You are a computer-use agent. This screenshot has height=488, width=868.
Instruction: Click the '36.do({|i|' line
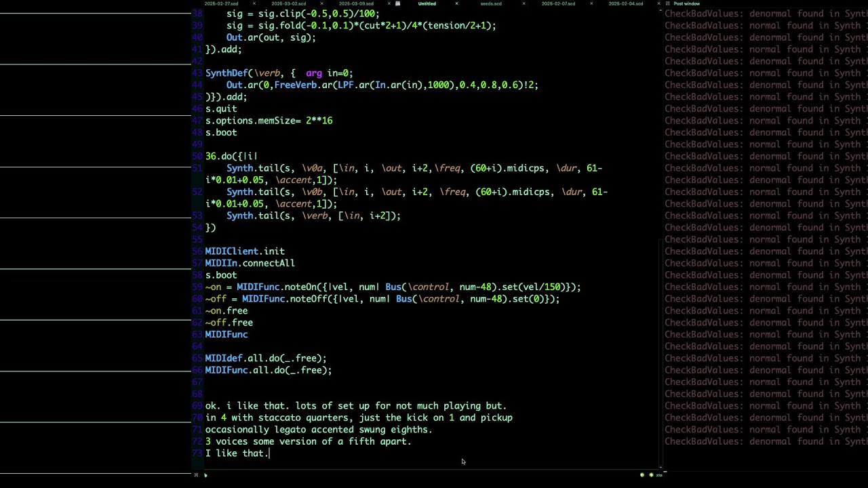231,156
